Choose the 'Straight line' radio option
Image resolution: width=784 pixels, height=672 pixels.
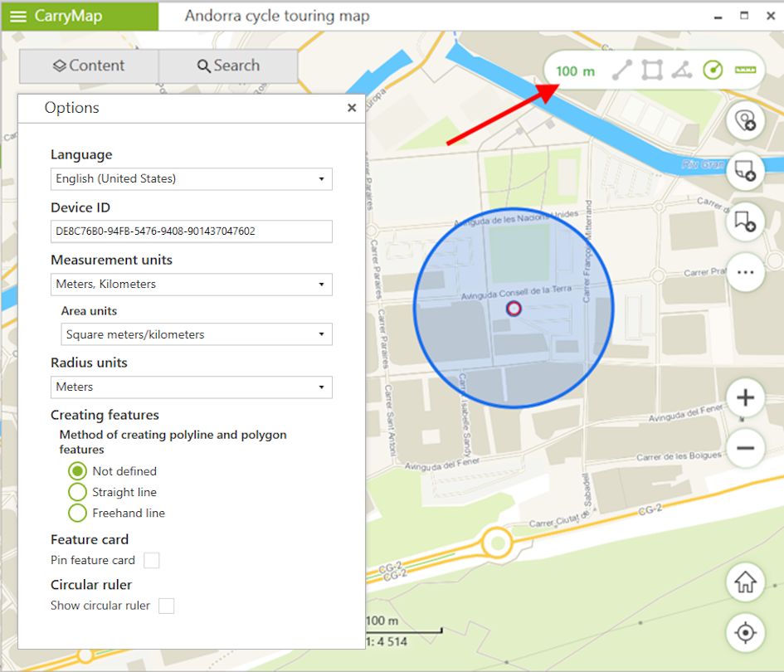click(x=77, y=492)
